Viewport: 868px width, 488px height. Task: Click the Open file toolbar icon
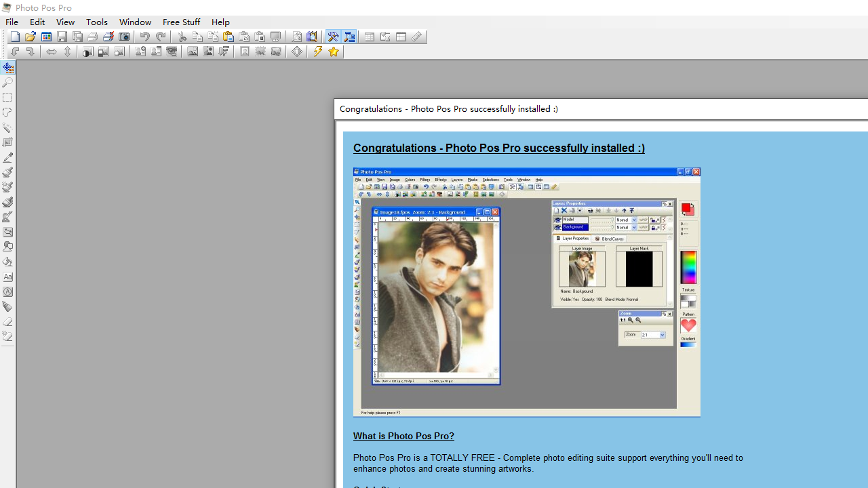click(x=31, y=37)
